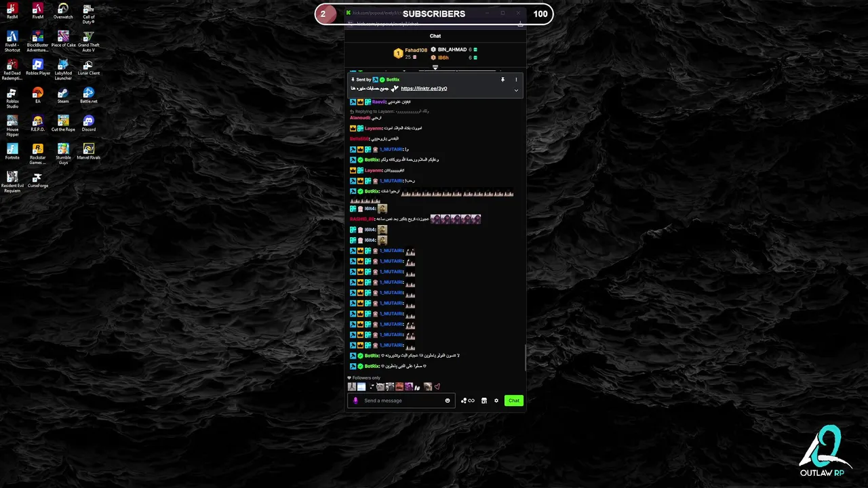The height and width of the screenshot is (488, 868).
Task: Select Fahad108 top gifter name
Action: 416,50
